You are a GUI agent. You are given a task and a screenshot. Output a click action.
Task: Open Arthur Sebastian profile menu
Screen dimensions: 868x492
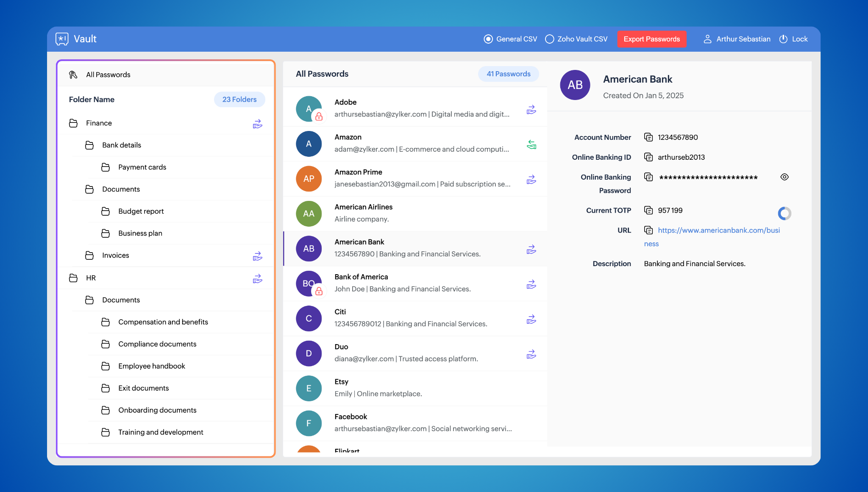[737, 39]
